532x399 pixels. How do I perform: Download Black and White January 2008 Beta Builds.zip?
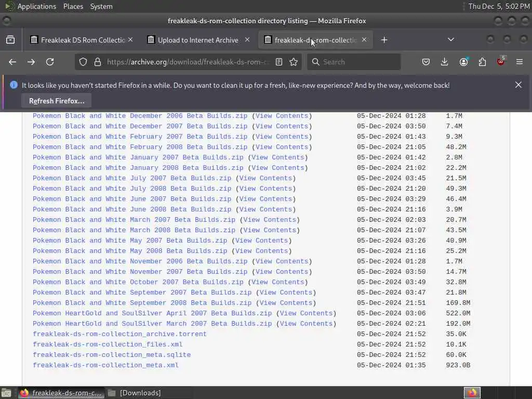[x=138, y=168]
